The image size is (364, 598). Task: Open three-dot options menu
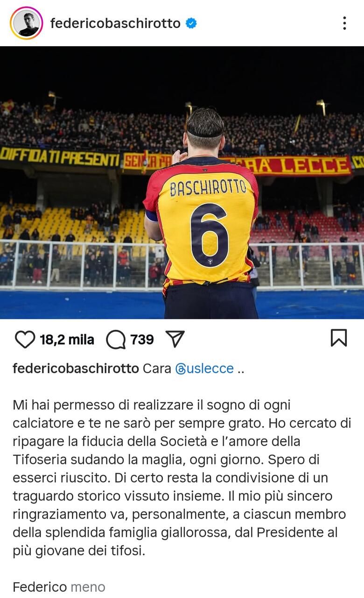coord(344,23)
